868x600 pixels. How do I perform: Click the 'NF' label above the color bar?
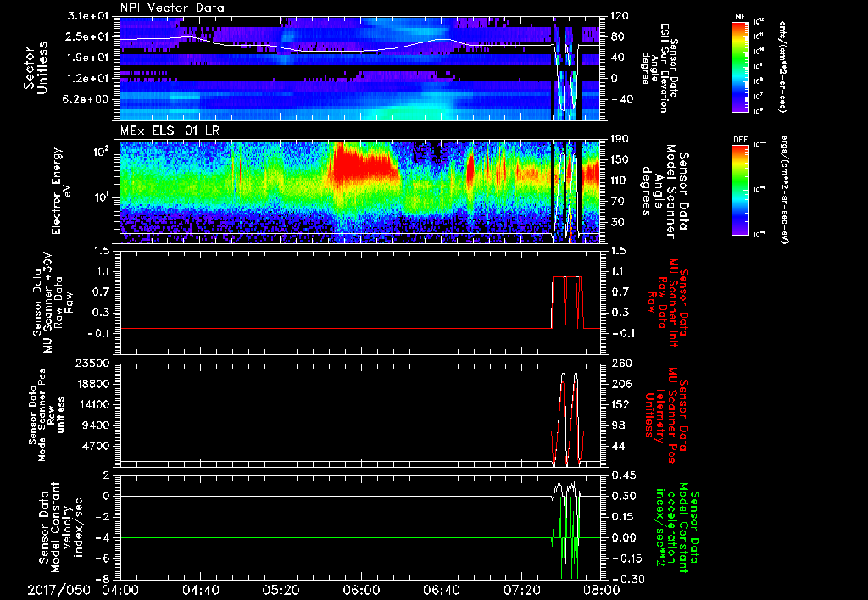(740, 17)
